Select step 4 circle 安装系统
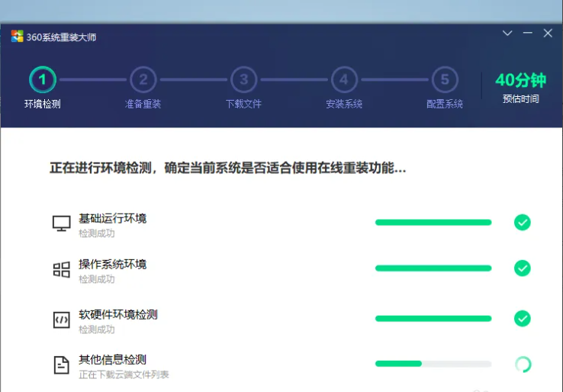Viewport: 563px width, 392px height. coord(344,79)
